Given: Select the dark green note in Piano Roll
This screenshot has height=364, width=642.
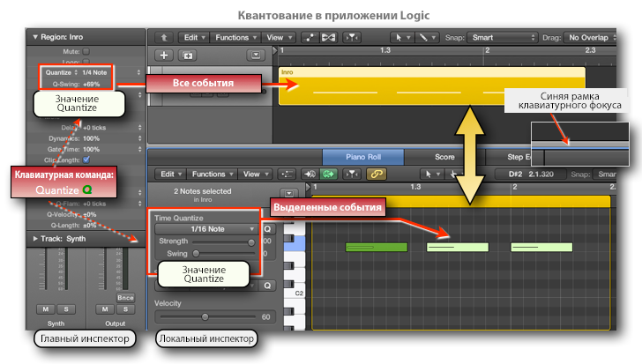Looking at the screenshot, I should (x=377, y=247).
